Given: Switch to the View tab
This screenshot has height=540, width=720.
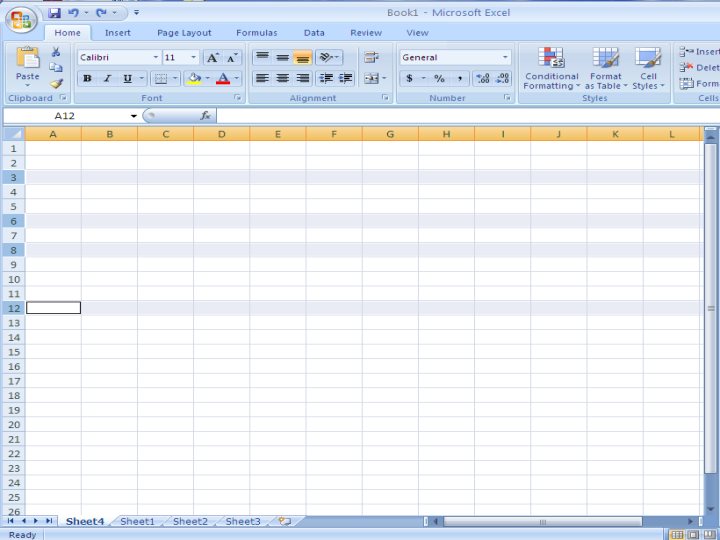Looking at the screenshot, I should (417, 33).
